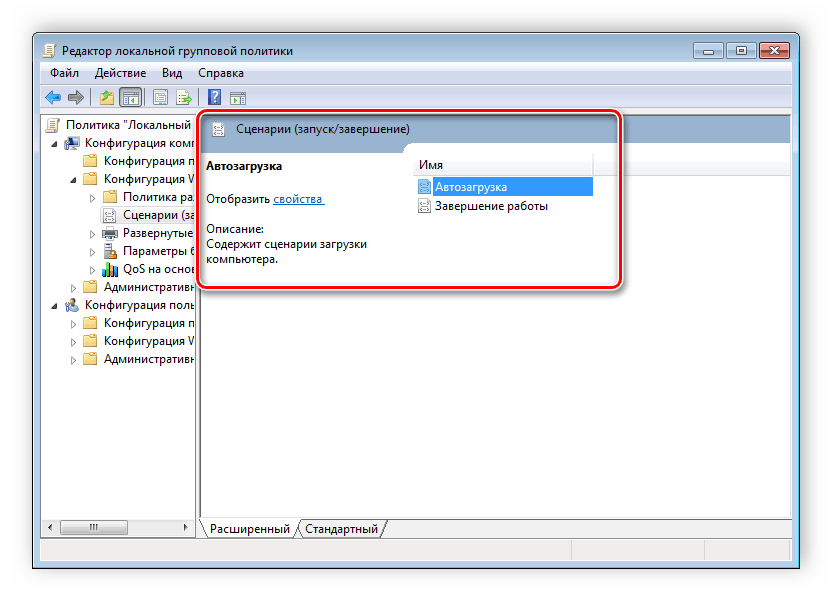Go back with the blue Back arrow
The height and width of the screenshot is (601, 832).
(x=53, y=98)
